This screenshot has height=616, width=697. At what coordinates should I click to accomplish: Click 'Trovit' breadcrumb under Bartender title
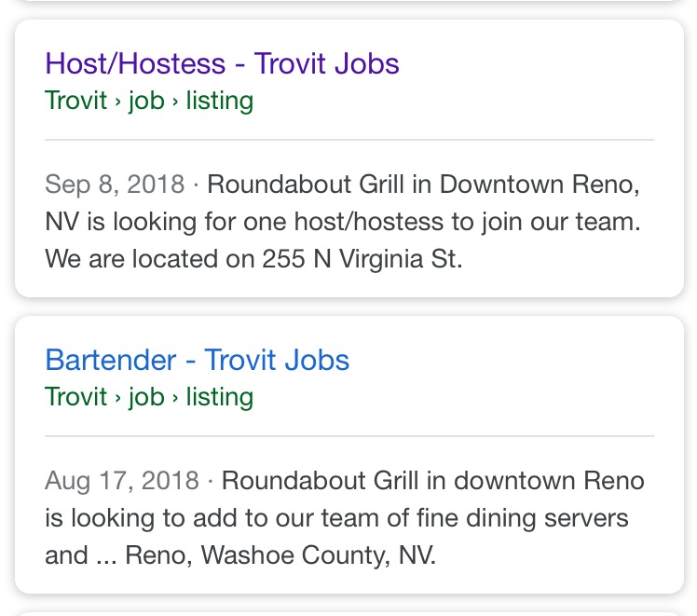point(75,397)
